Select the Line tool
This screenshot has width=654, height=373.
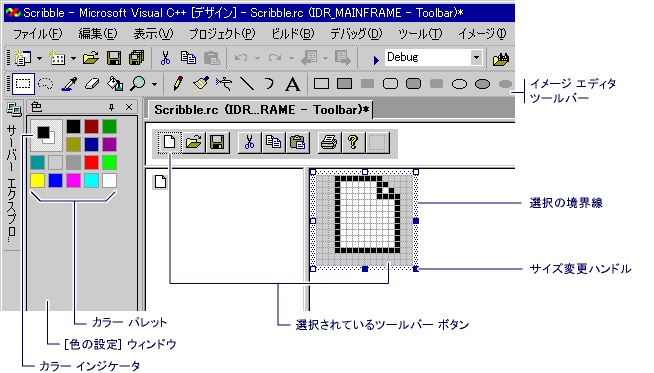pyautogui.click(x=247, y=84)
